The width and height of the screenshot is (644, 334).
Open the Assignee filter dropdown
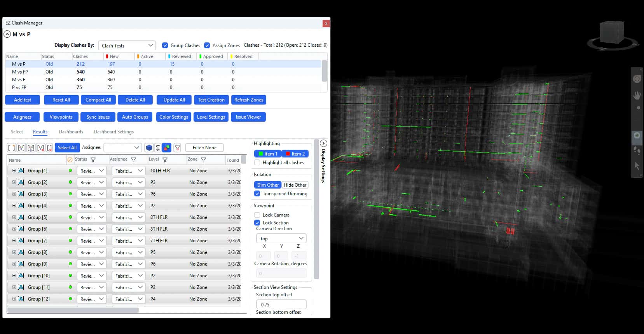coord(122,148)
